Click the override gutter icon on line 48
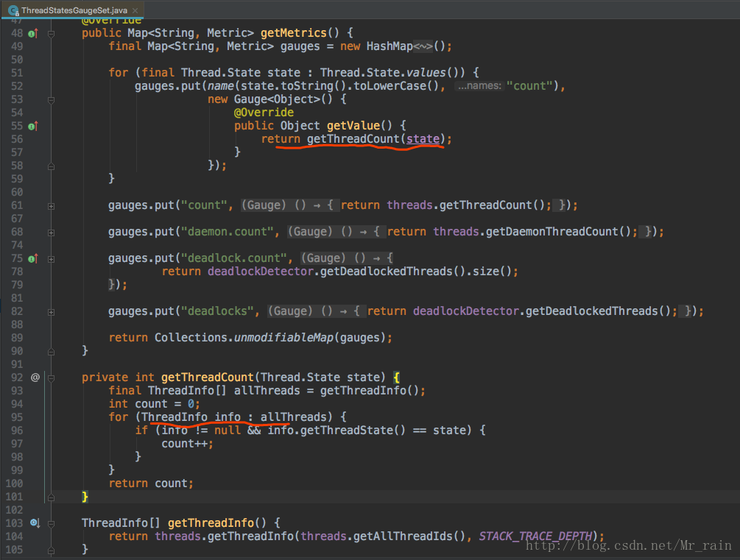 tap(32, 34)
